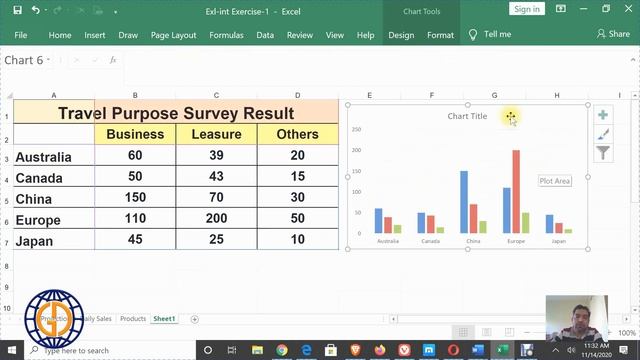The width and height of the screenshot is (640, 360).
Task: Switch to the Home ribbon tab
Action: [60, 36]
